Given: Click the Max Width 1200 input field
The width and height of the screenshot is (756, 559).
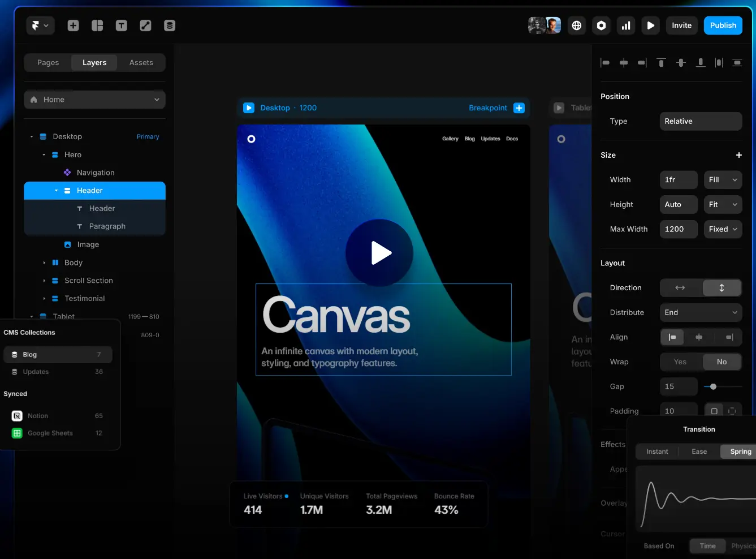Looking at the screenshot, I should point(678,229).
